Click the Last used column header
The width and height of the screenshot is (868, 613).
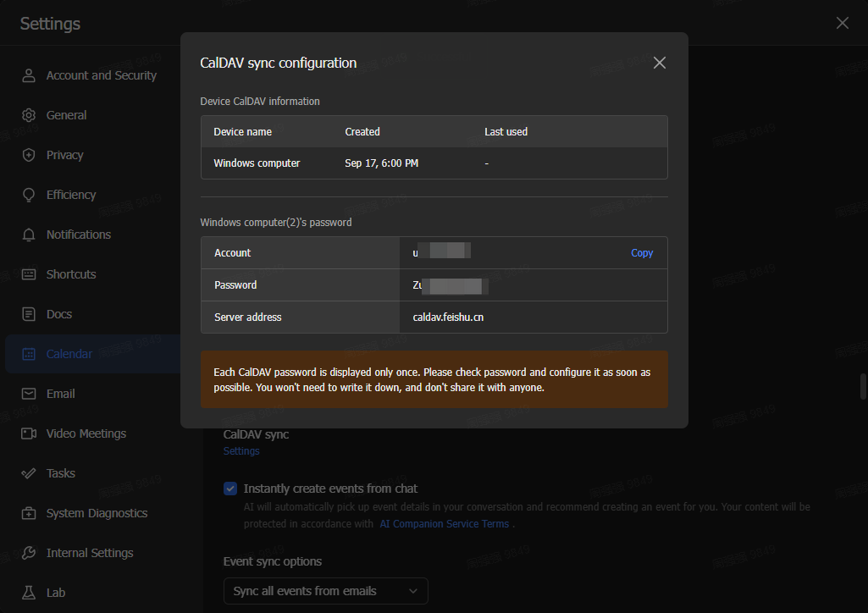point(506,132)
